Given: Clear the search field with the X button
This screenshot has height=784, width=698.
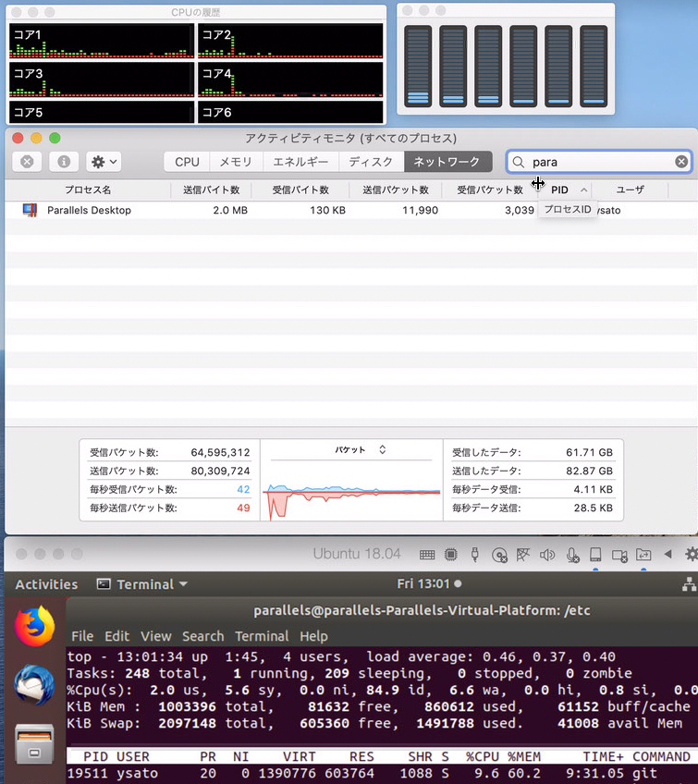Looking at the screenshot, I should (x=680, y=162).
